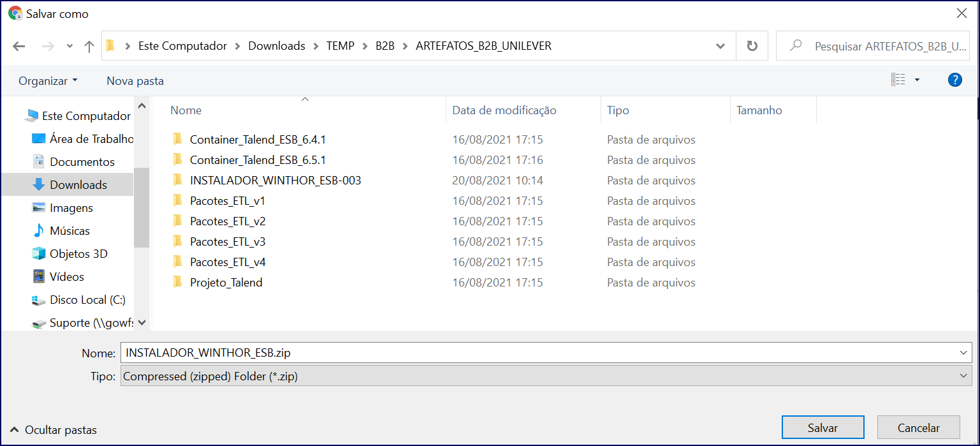Open the Nome field dropdown arrow

[963, 352]
